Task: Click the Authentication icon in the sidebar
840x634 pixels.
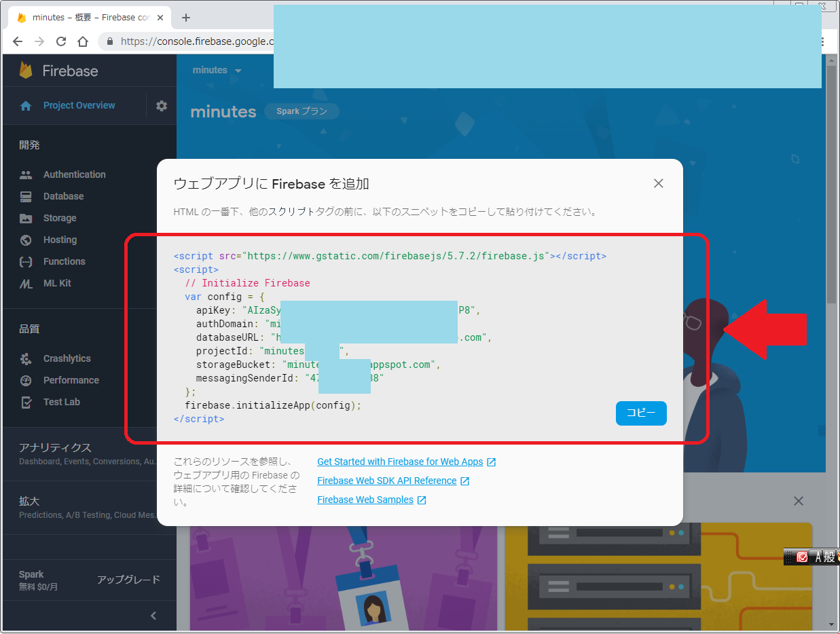Action: coord(26,174)
